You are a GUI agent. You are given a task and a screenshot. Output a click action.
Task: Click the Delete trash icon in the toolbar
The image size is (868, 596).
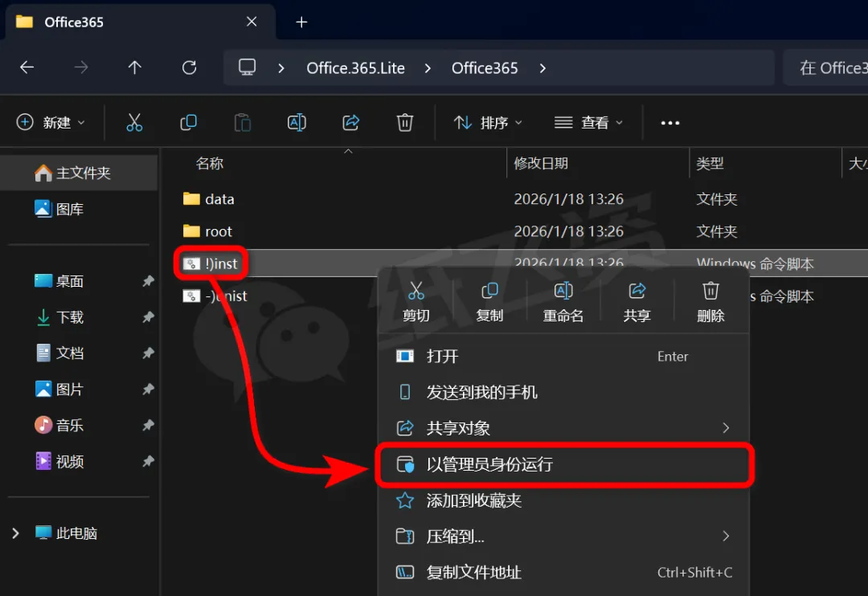[x=404, y=122]
